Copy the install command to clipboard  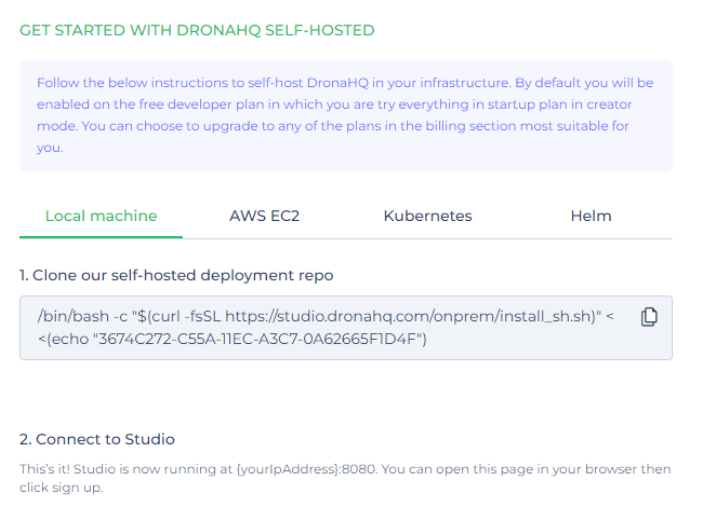649,317
